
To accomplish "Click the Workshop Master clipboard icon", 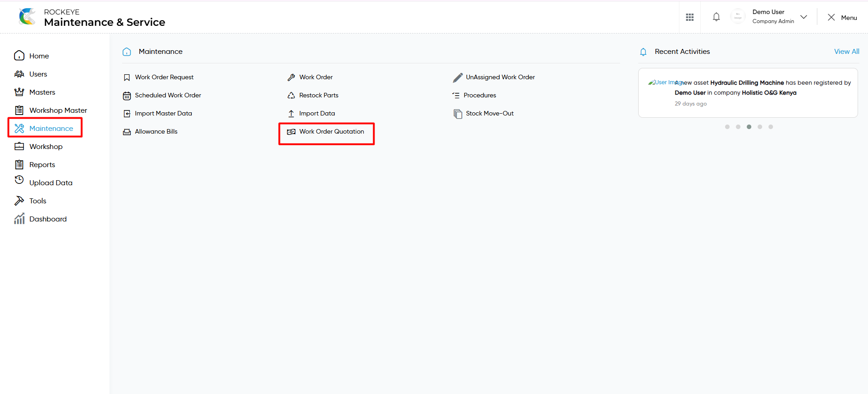I will click(x=19, y=110).
